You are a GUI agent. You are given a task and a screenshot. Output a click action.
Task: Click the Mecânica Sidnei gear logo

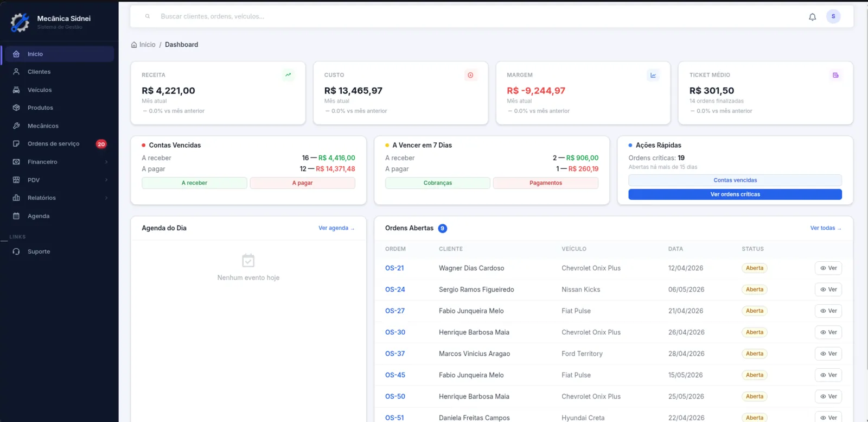(20, 22)
